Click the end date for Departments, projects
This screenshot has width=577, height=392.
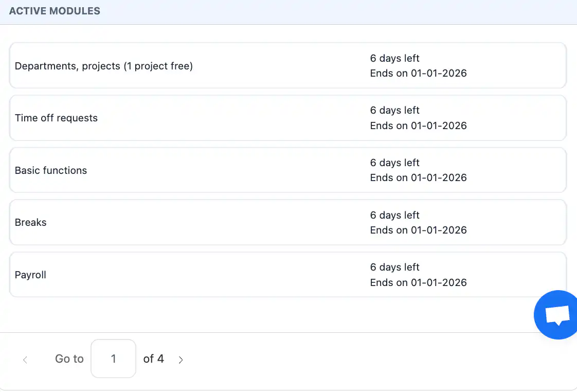pos(418,73)
